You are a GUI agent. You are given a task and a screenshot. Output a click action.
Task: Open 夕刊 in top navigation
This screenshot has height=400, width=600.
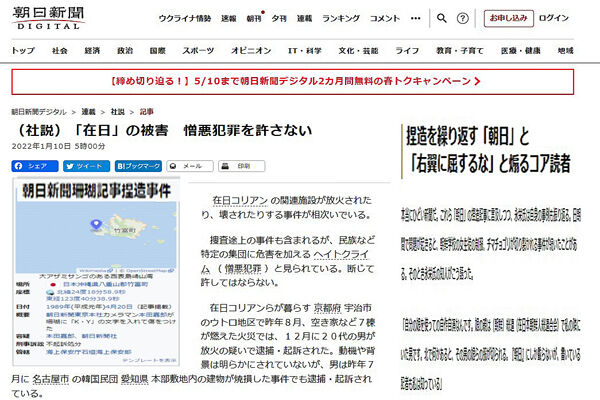click(x=279, y=18)
